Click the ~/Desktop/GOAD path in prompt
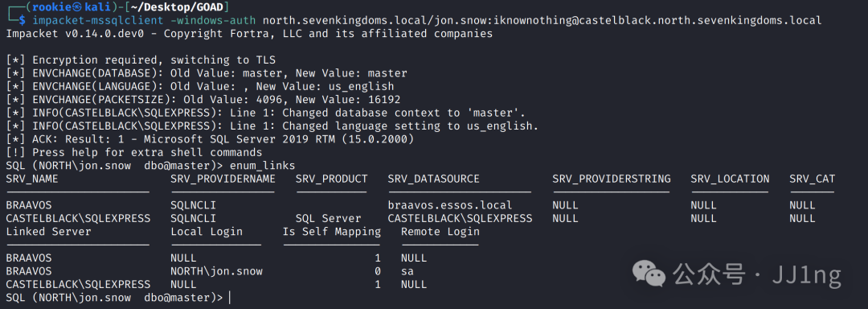Screen dimensions: 868x309 click(181, 8)
